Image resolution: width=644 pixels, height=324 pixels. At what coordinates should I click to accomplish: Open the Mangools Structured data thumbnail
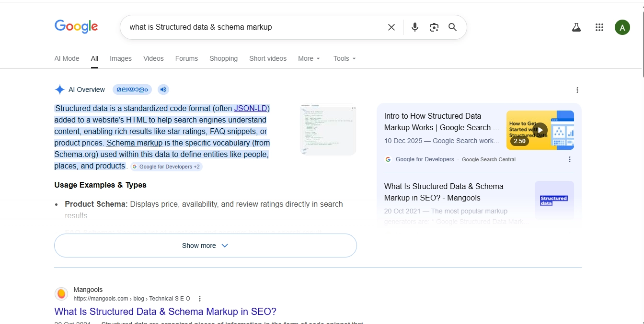554,201
